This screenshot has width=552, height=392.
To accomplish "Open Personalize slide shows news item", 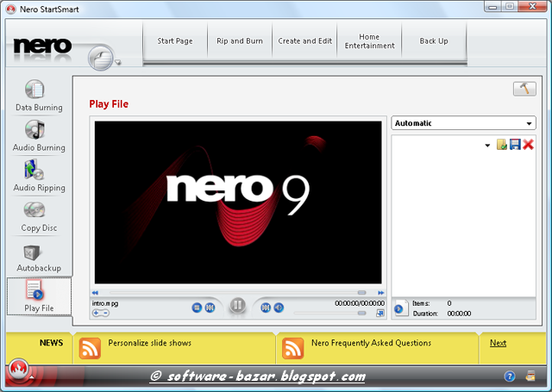I will tap(149, 343).
